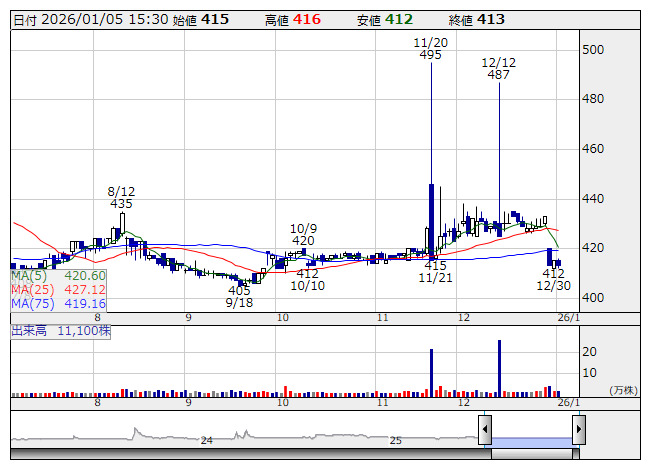Click the right range handle arrow in navigator

[x=578, y=430]
